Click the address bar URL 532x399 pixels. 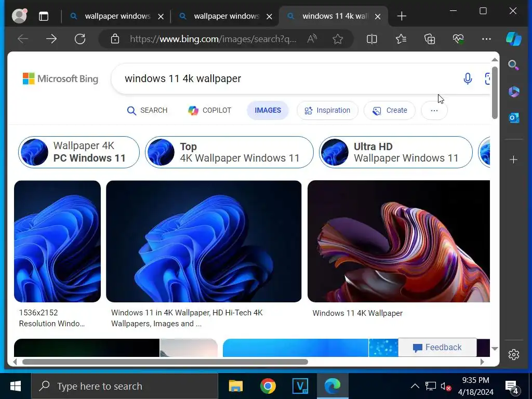click(213, 39)
